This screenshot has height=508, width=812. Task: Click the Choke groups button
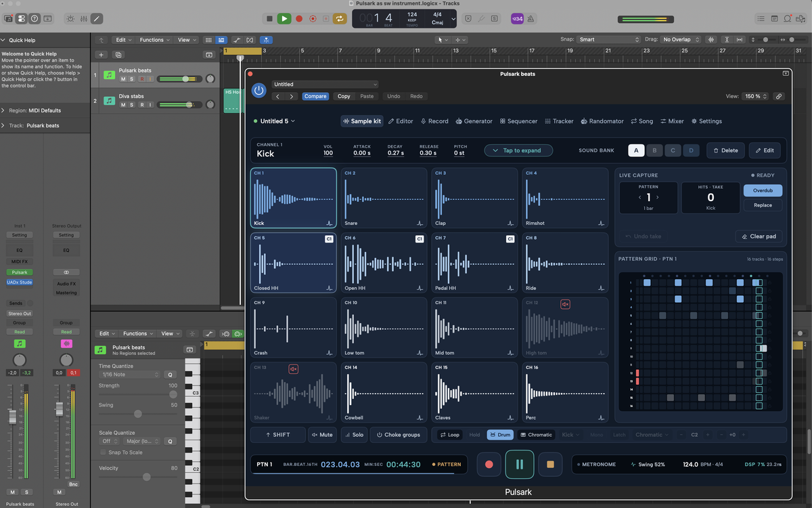(399, 435)
